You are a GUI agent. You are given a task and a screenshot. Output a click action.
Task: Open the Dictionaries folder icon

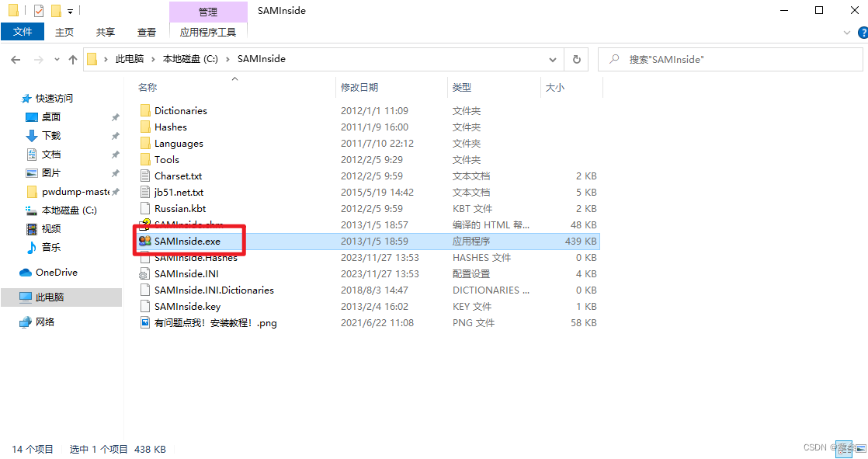click(x=145, y=111)
